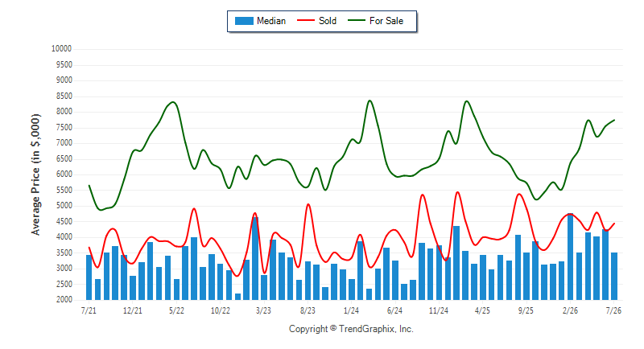Click the 5/22 x-axis label
Screen dimensions: 644x349
[176, 310]
